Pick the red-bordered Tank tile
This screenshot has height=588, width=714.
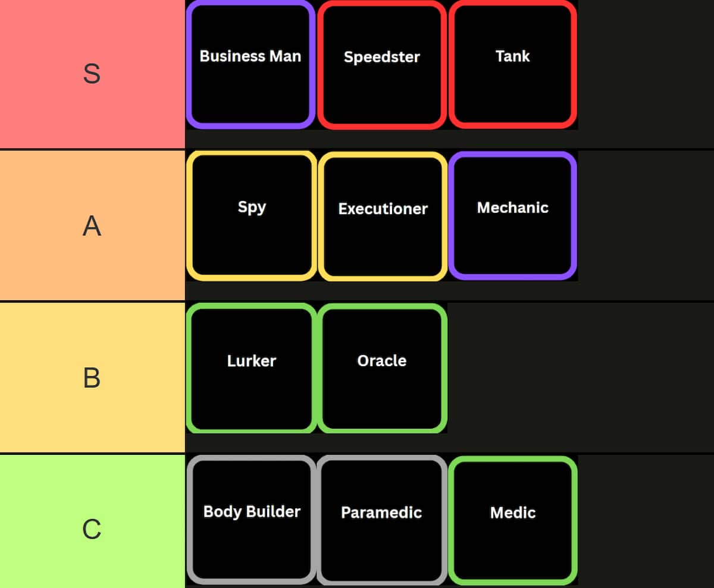(x=512, y=64)
